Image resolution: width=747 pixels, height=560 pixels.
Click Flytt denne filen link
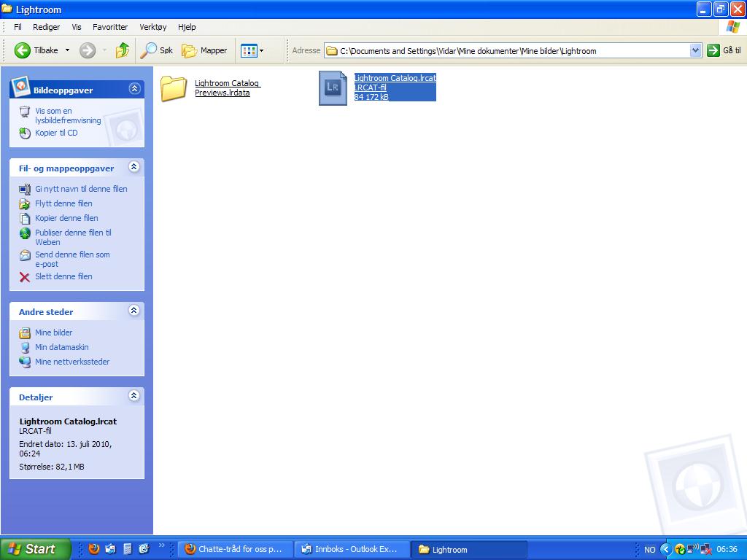tap(63, 203)
